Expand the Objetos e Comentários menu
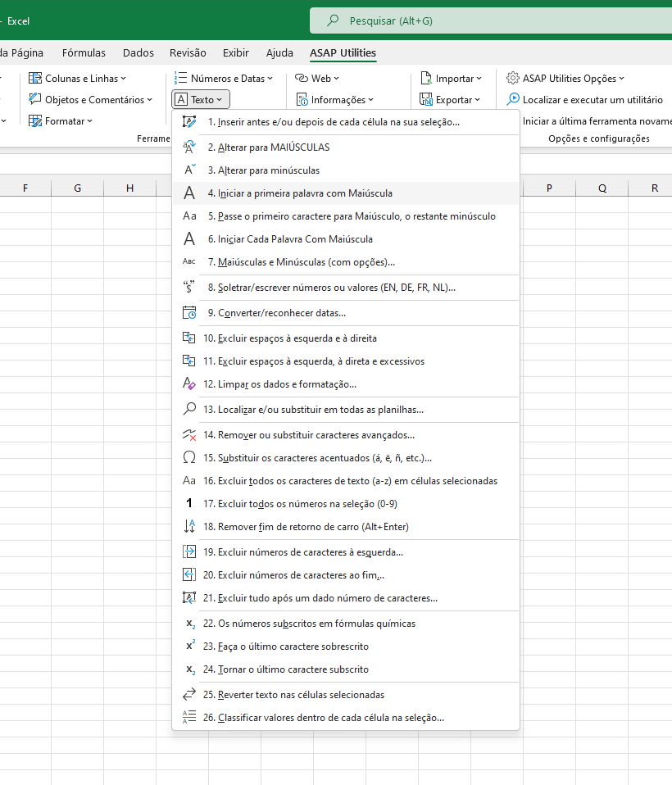672x785 pixels. [x=91, y=100]
